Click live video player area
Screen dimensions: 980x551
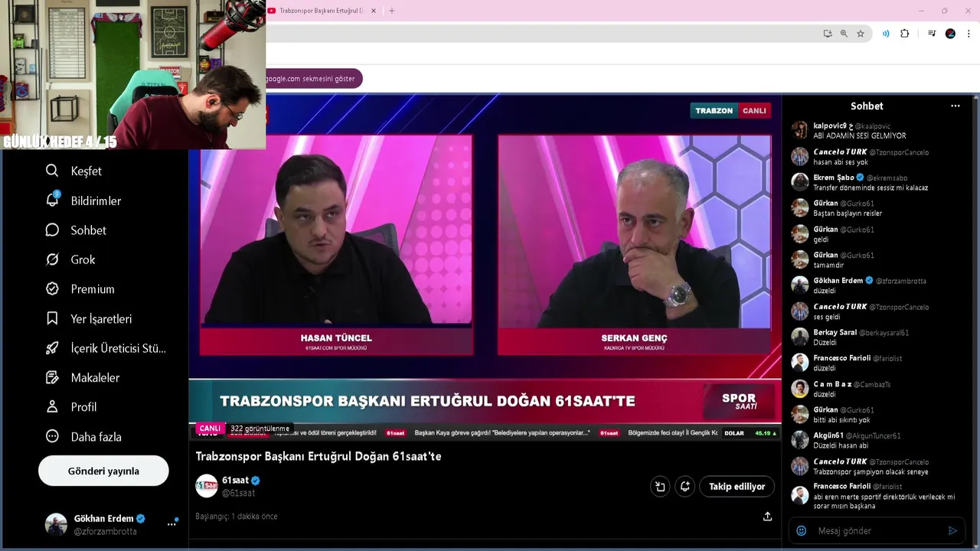pos(485,268)
